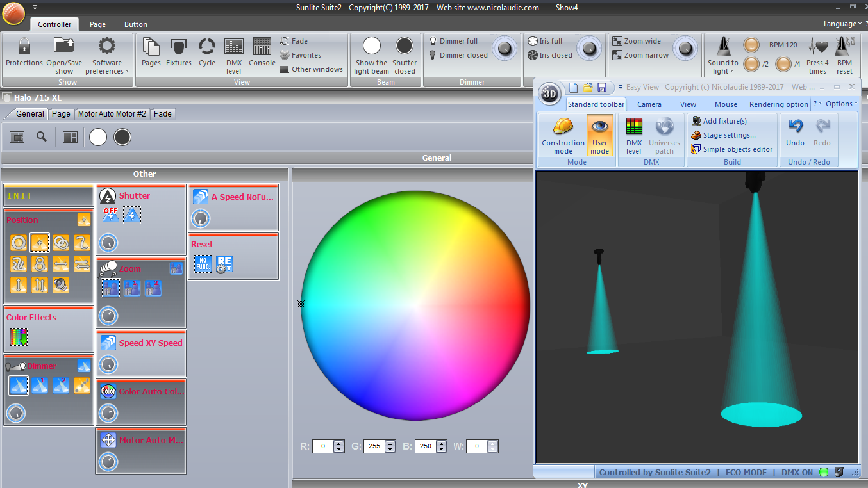Image resolution: width=868 pixels, height=488 pixels.
Task: Open the Protections lock icon
Action: click(x=24, y=47)
